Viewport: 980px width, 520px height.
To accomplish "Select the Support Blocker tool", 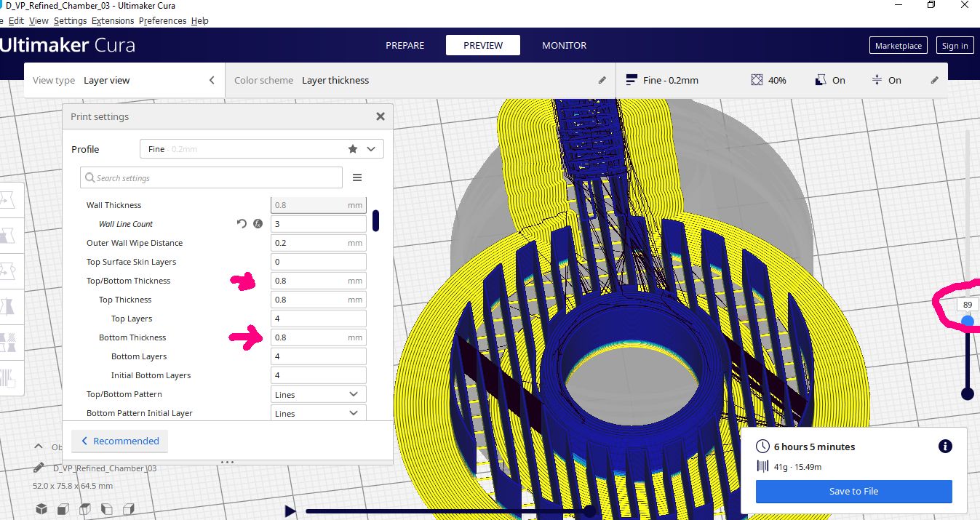I will click(9, 377).
